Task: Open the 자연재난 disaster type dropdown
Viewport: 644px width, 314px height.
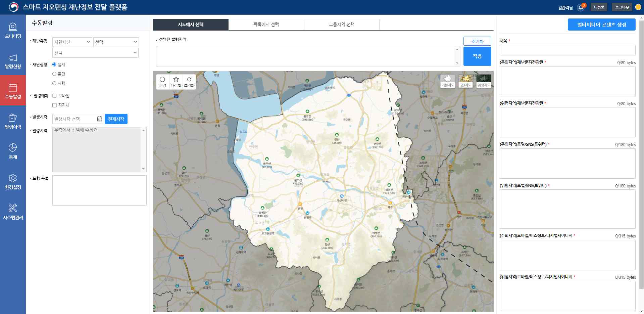Action: [72, 42]
